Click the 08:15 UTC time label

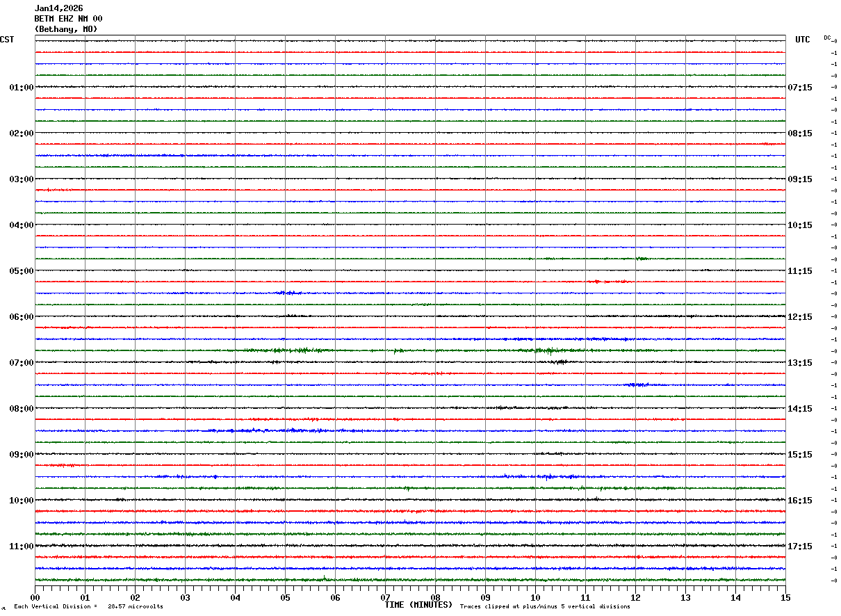799,133
